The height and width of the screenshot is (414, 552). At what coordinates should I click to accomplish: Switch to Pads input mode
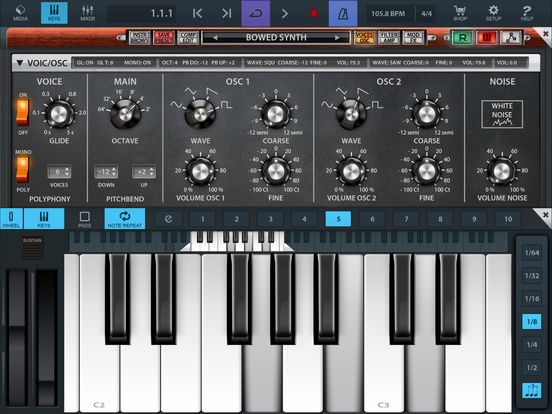pyautogui.click(x=84, y=219)
